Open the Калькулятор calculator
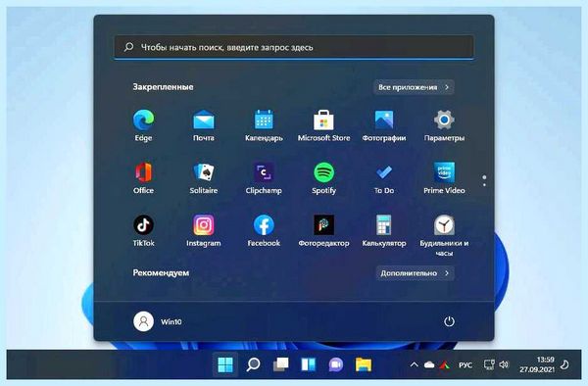588x386 pixels. [x=384, y=230]
